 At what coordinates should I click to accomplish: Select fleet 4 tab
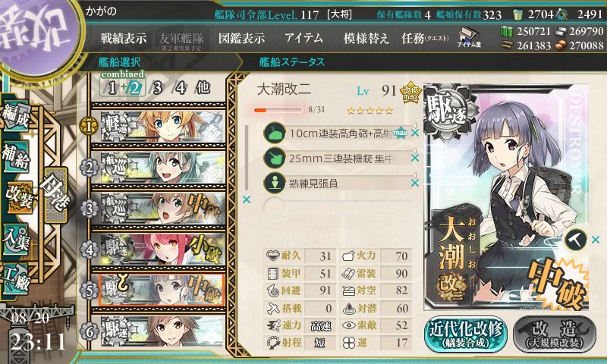click(x=181, y=88)
